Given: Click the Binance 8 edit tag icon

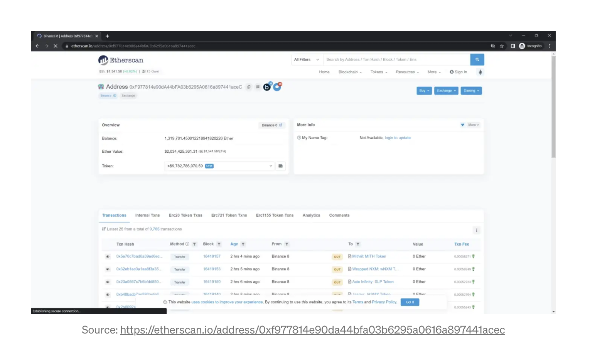Looking at the screenshot, I should (x=281, y=125).
